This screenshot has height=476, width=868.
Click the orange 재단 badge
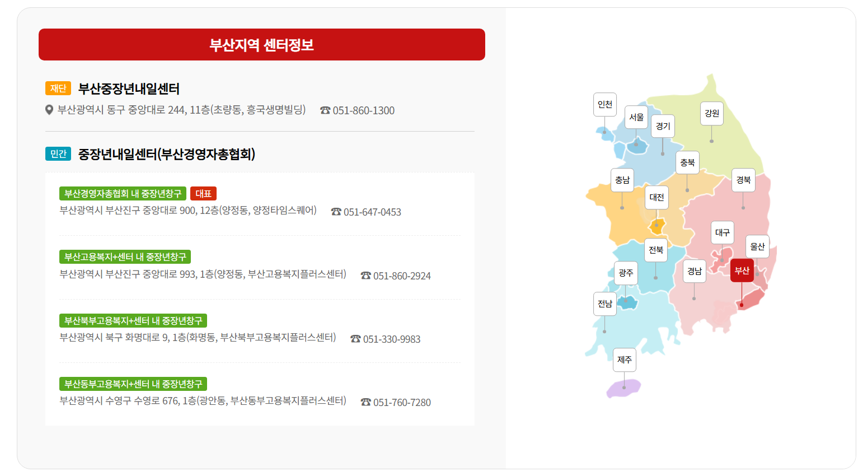(x=58, y=88)
